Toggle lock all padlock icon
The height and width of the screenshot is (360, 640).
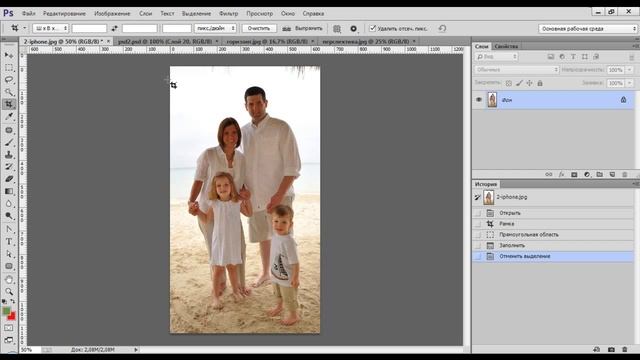pyautogui.click(x=540, y=83)
